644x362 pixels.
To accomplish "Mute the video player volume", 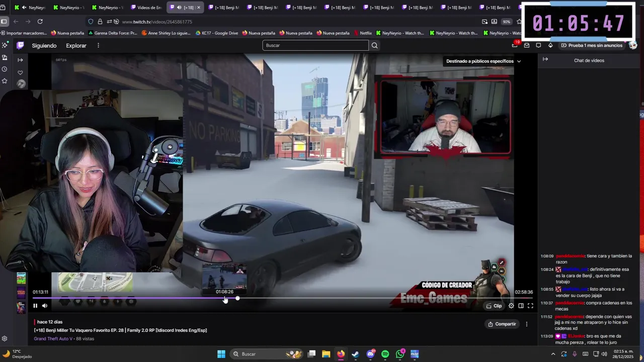I will click(x=45, y=306).
